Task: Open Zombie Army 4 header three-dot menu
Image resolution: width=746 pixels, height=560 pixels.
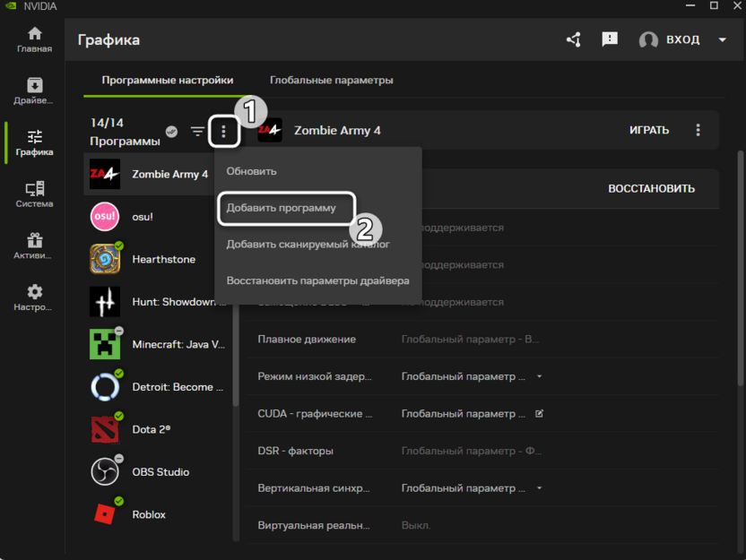Action: point(698,130)
